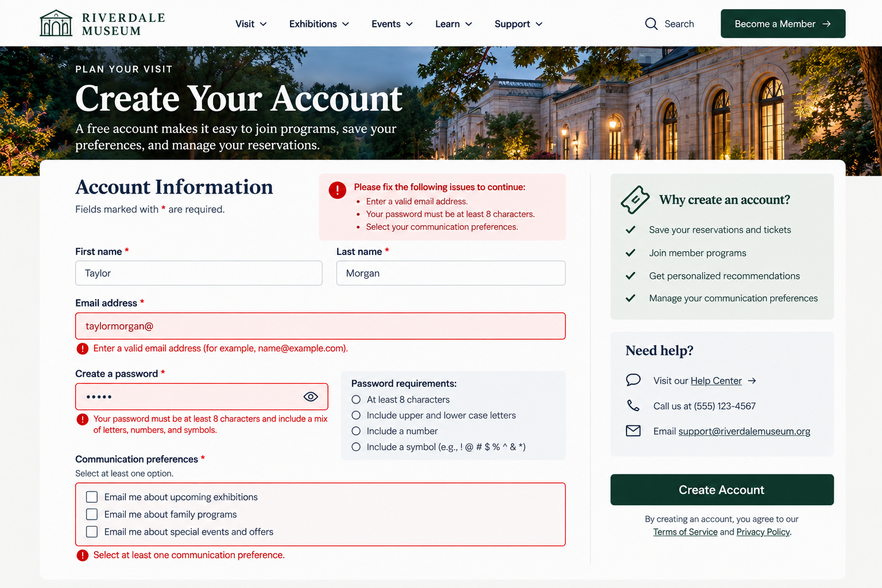Viewport: 882px width, 588px height.
Task: Open the Privacy Policy link
Action: point(763,532)
